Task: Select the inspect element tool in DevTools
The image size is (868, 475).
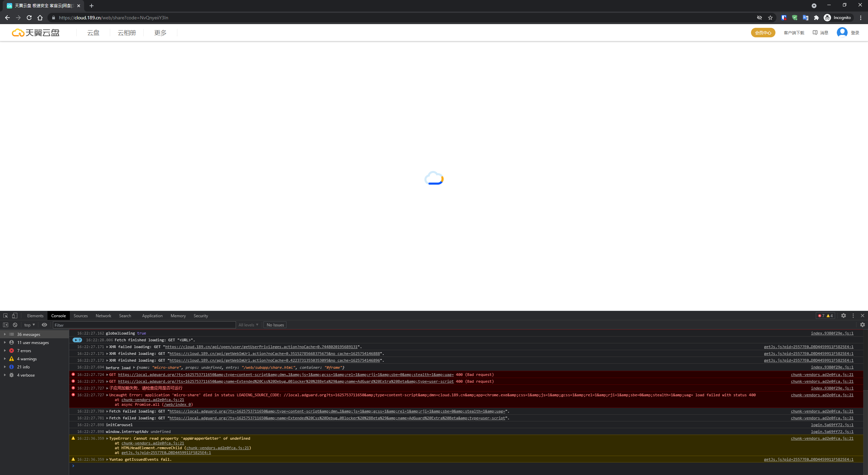Action: (x=5, y=316)
